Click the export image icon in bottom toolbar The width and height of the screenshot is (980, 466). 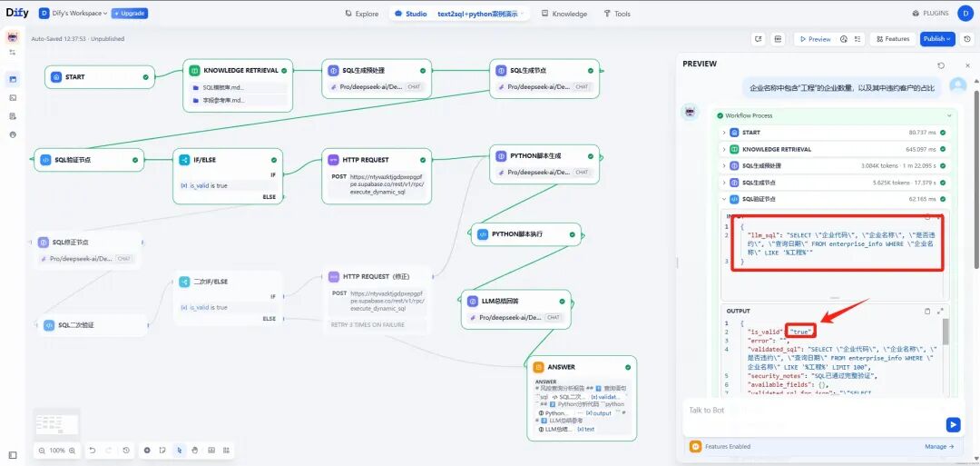tap(211, 450)
